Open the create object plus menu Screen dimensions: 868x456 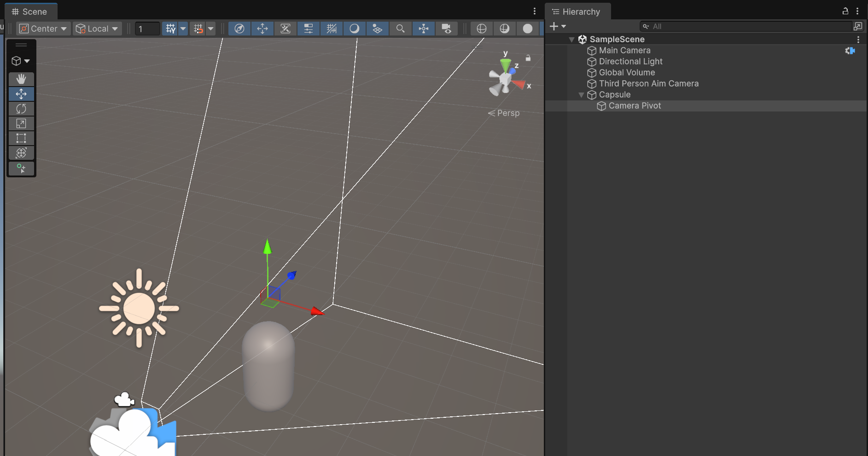coord(557,26)
